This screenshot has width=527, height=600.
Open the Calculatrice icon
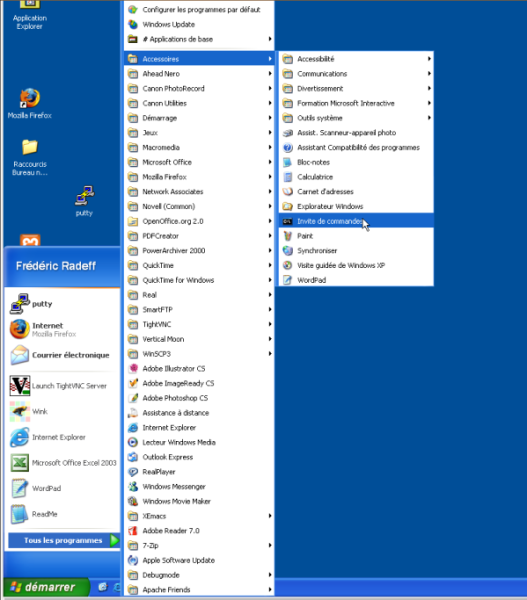287,177
